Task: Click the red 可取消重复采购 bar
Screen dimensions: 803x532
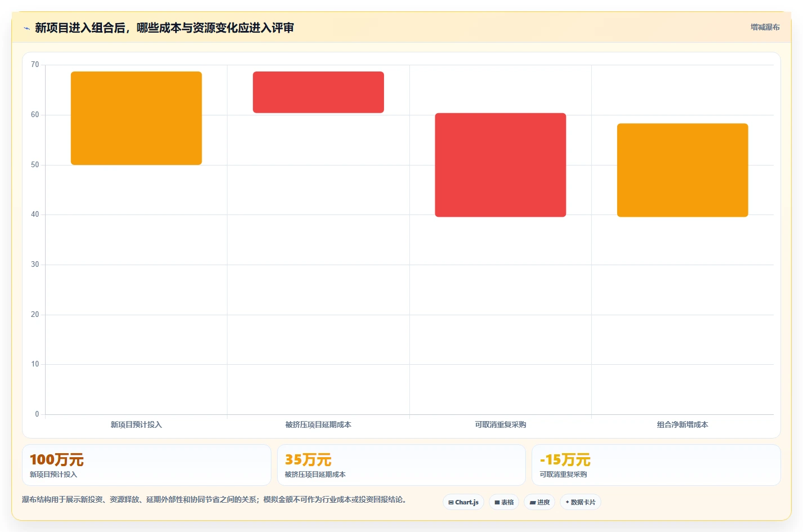Action: coord(501,165)
